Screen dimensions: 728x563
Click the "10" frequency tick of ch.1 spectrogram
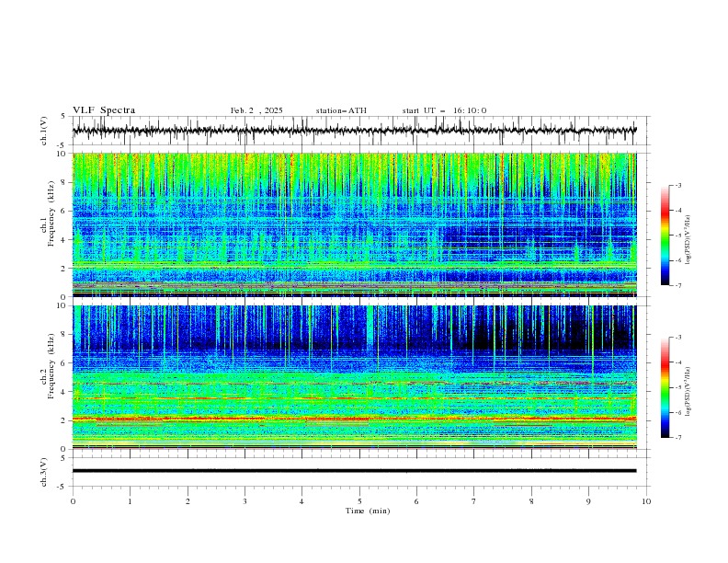coord(63,154)
